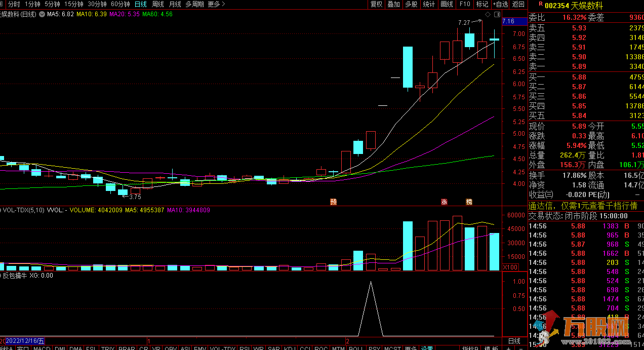Viewport: 644px width, 350px height.
Task: Select the 1分钟 period
Action: (32, 4)
